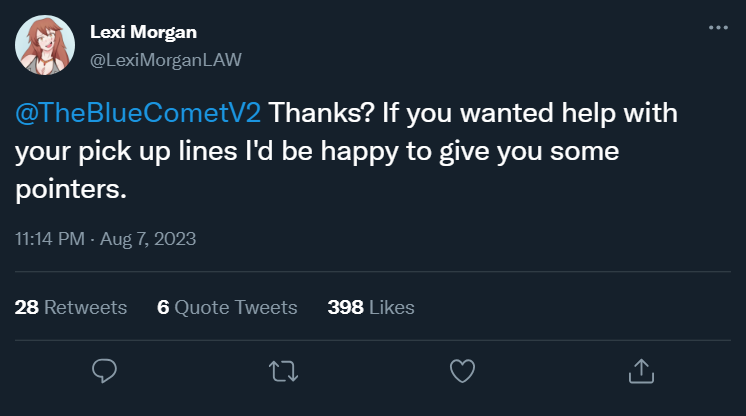The width and height of the screenshot is (746, 416).
Task: Open the share tweet icon
Action: pos(639,371)
